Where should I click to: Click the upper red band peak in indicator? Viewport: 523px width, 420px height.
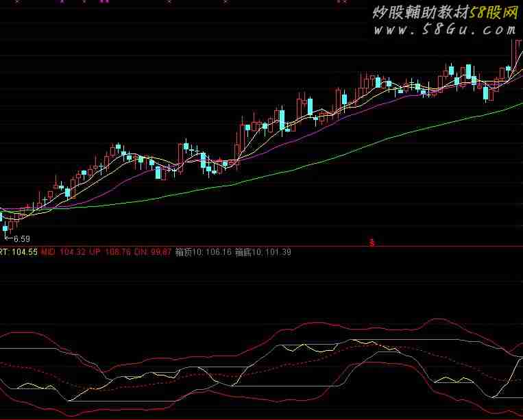pos(435,319)
